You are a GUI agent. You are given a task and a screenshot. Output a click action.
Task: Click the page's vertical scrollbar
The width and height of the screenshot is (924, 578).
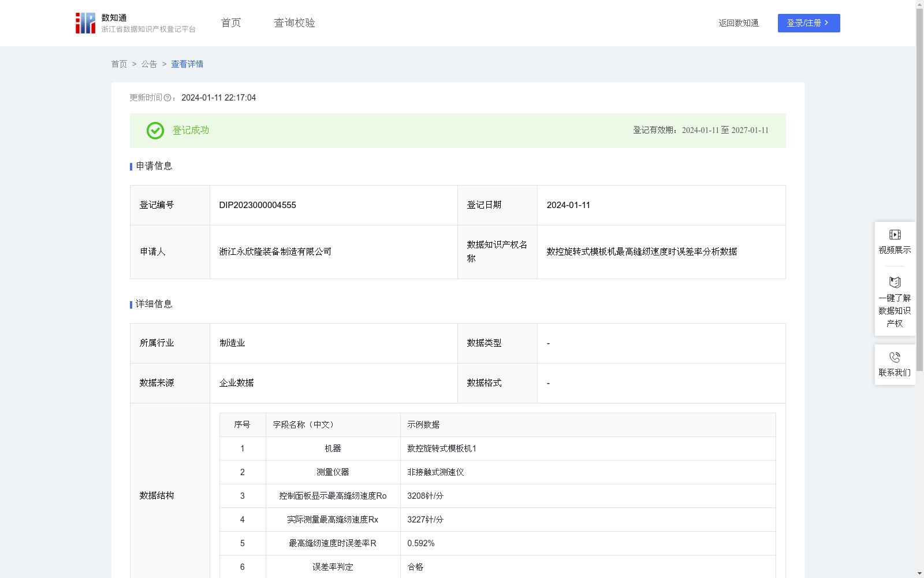(x=919, y=190)
